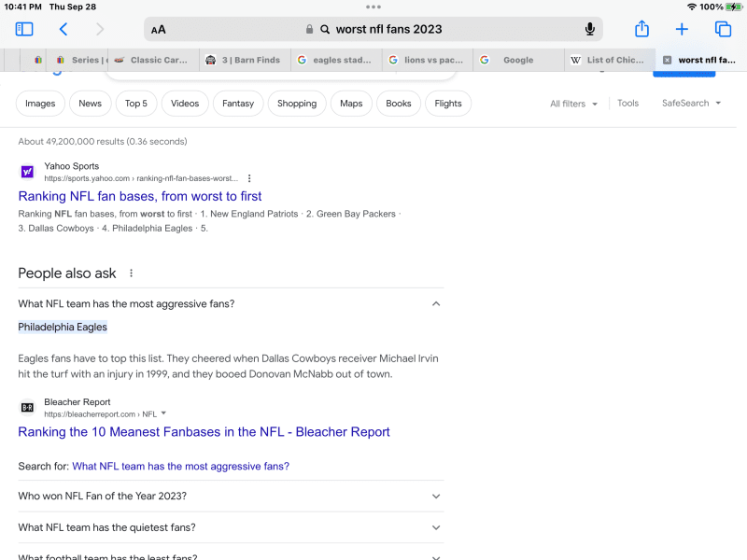Click the battery status indicator
Screen dimensions: 747x560
click(x=734, y=7)
